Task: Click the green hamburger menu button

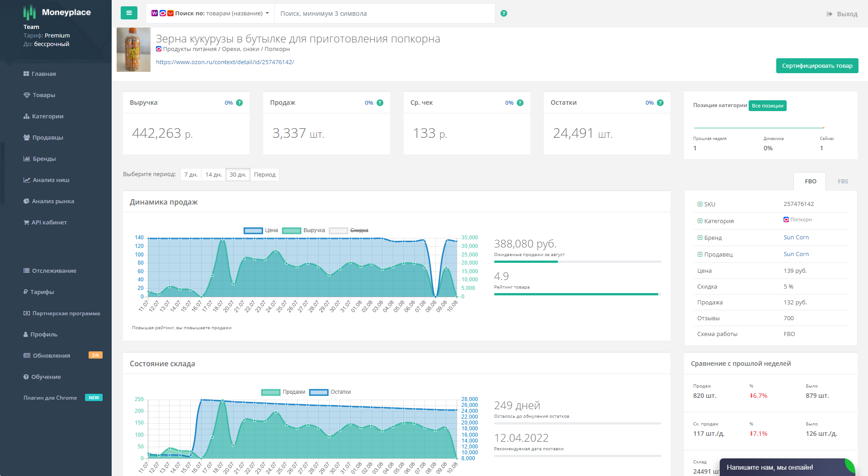Action: point(129,13)
